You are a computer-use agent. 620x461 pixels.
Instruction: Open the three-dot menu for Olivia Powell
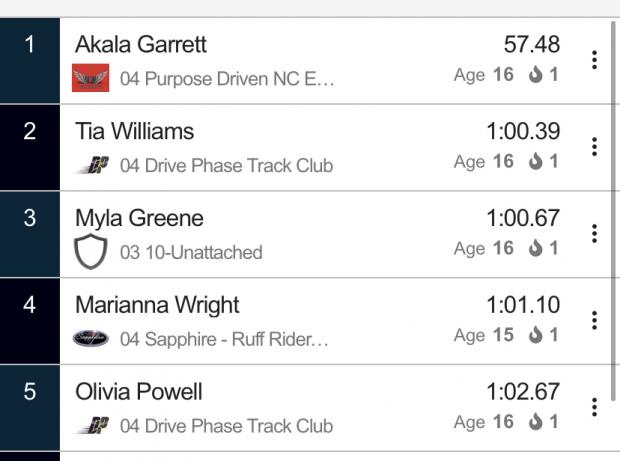tap(594, 407)
